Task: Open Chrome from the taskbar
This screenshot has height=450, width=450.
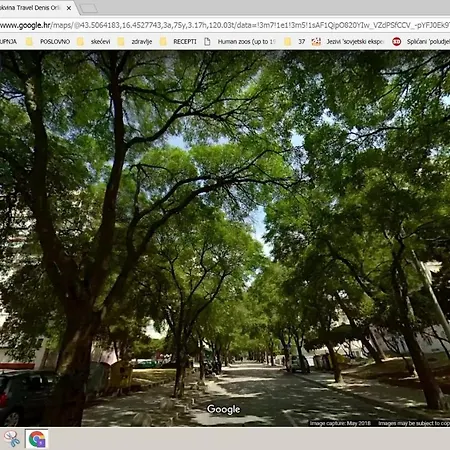Action: click(x=37, y=439)
